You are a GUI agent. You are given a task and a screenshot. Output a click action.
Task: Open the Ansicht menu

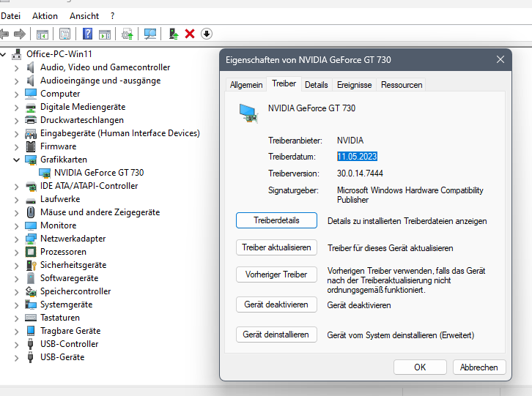tap(84, 16)
